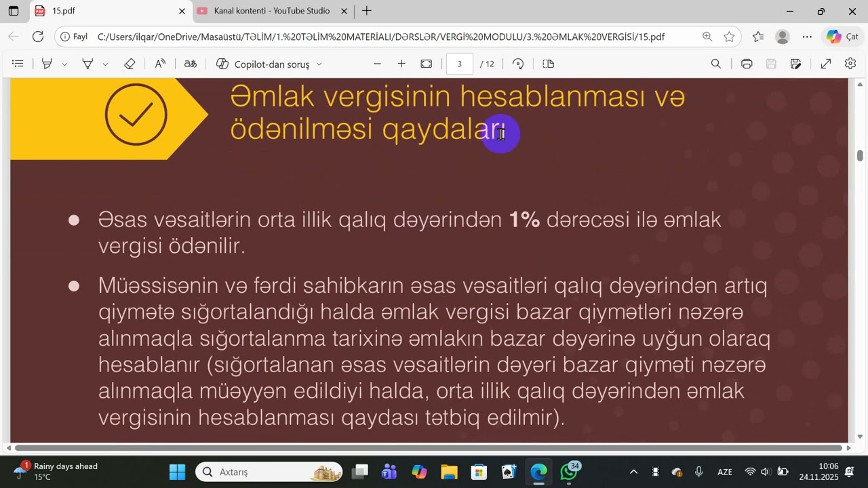The height and width of the screenshot is (488, 868).
Task: Open Microsoft Store from taskbar
Action: coord(479,472)
